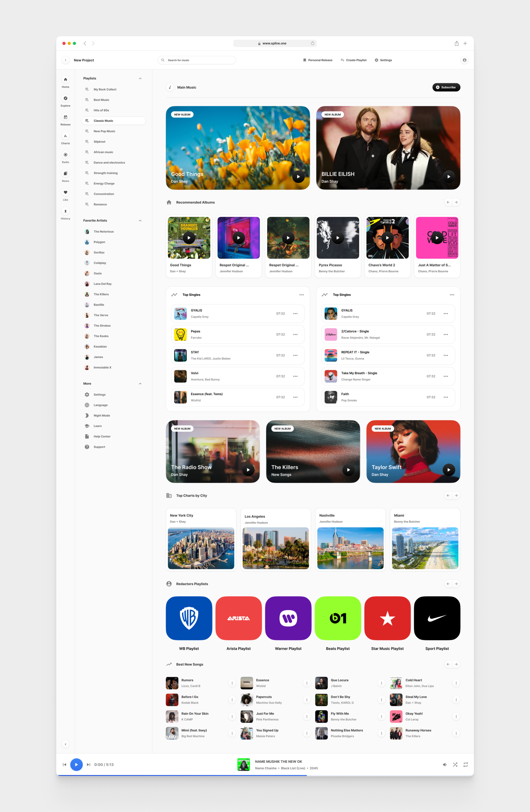Open the News icon in rail
Screen dimensions: 530x812
[66, 173]
